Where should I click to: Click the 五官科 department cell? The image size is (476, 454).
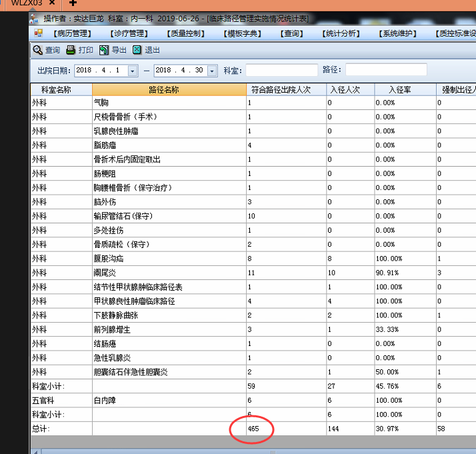[61, 400]
